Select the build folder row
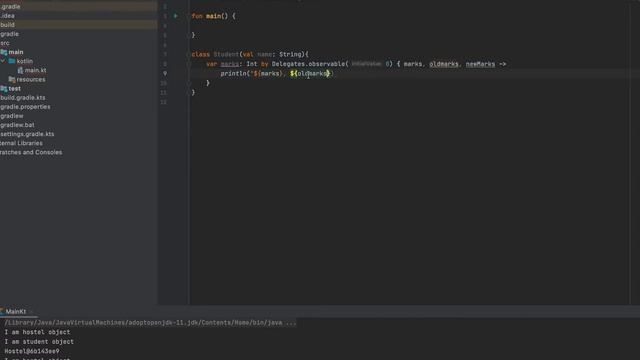 click(78, 25)
